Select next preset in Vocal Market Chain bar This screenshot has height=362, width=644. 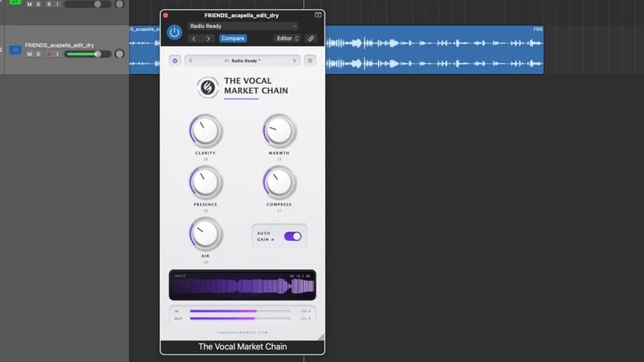coord(294,61)
